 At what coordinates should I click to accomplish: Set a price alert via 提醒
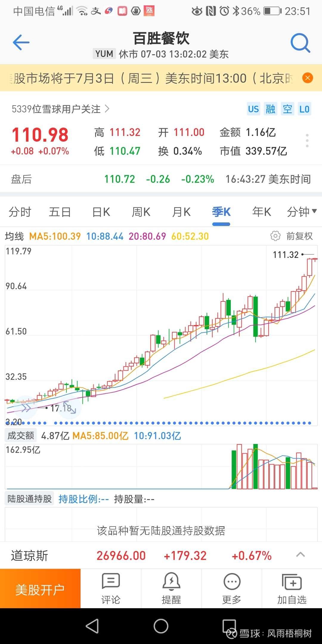[x=171, y=588]
